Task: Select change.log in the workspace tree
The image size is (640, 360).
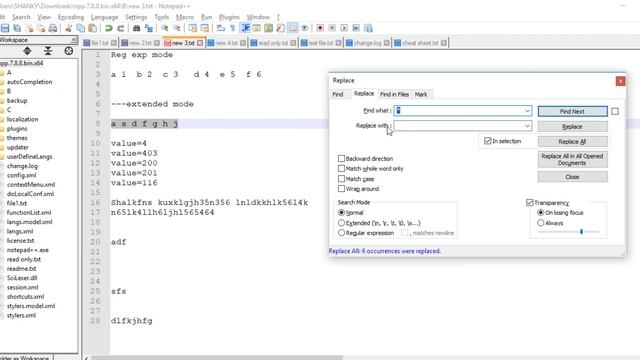Action: (22, 166)
